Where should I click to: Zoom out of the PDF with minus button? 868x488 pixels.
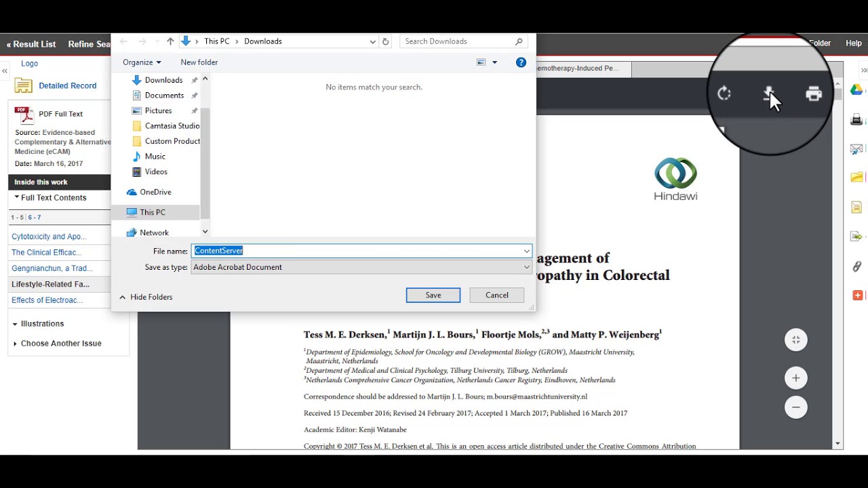[x=796, y=407]
